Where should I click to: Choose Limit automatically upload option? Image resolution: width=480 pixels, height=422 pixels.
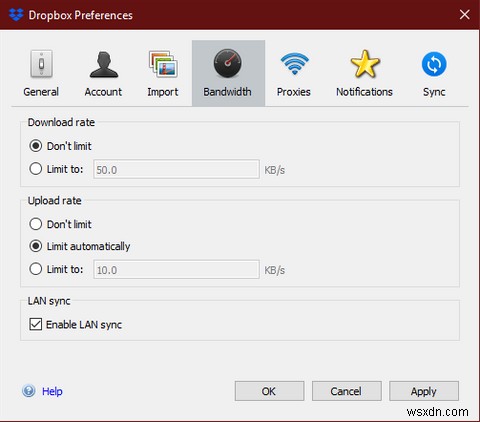tap(36, 246)
